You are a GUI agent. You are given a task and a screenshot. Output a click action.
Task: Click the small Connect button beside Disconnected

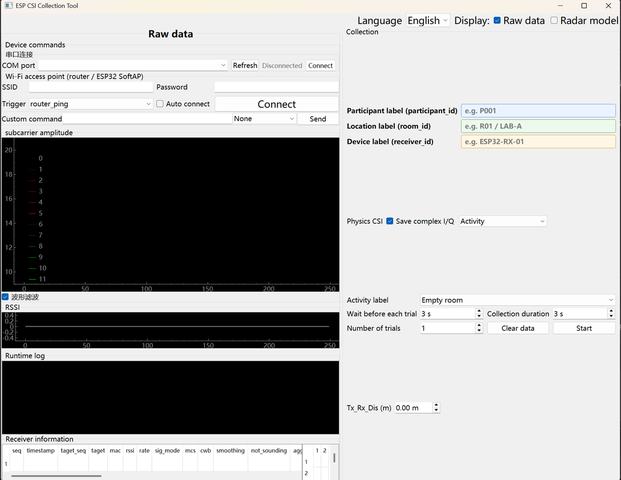coord(320,65)
